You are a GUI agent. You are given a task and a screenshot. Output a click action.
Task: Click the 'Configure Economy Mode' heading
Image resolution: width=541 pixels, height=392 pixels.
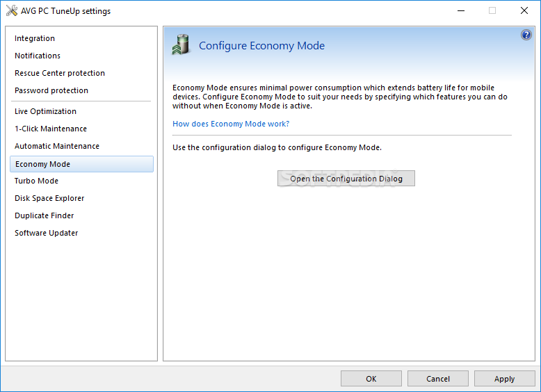pyautogui.click(x=261, y=45)
